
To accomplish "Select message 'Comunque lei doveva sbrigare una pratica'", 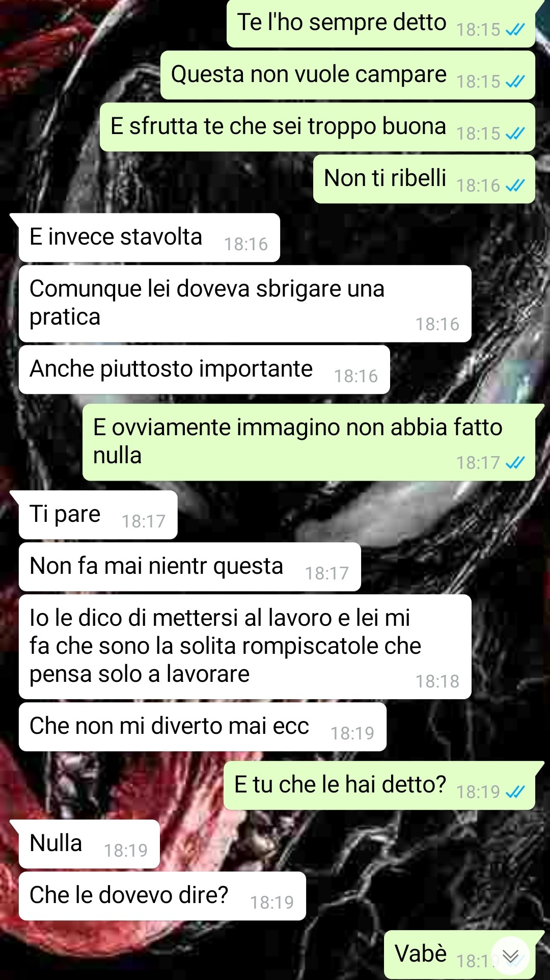I will pyautogui.click(x=245, y=304).
